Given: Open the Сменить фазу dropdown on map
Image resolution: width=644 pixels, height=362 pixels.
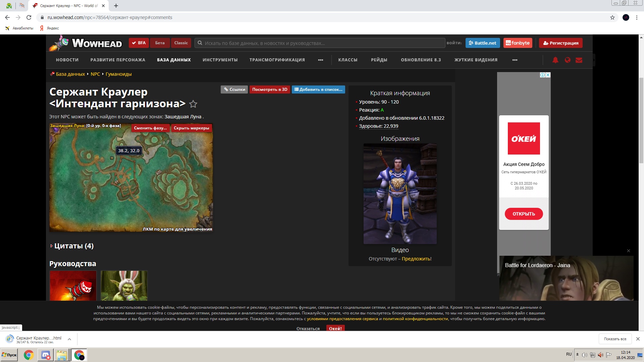Looking at the screenshot, I should pyautogui.click(x=150, y=128).
